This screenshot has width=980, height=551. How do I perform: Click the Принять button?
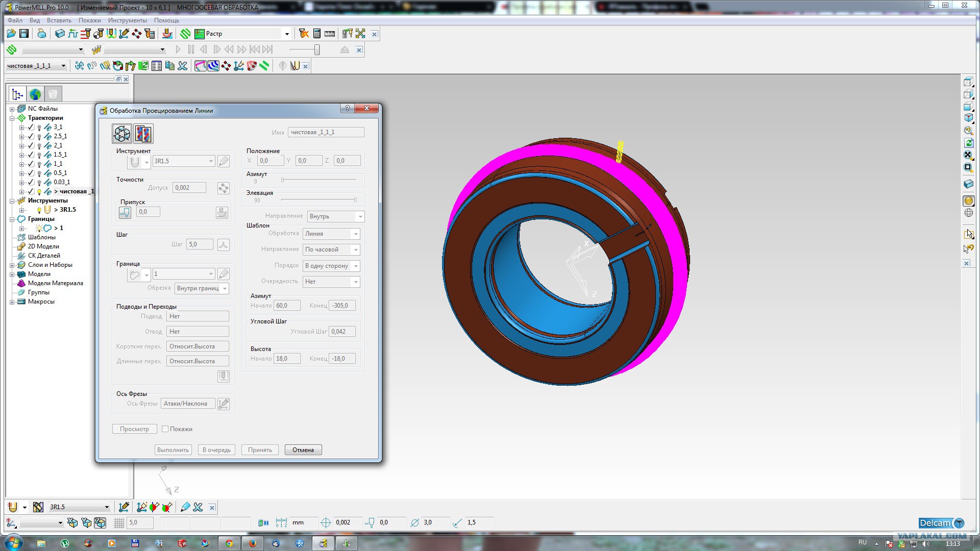coord(260,450)
